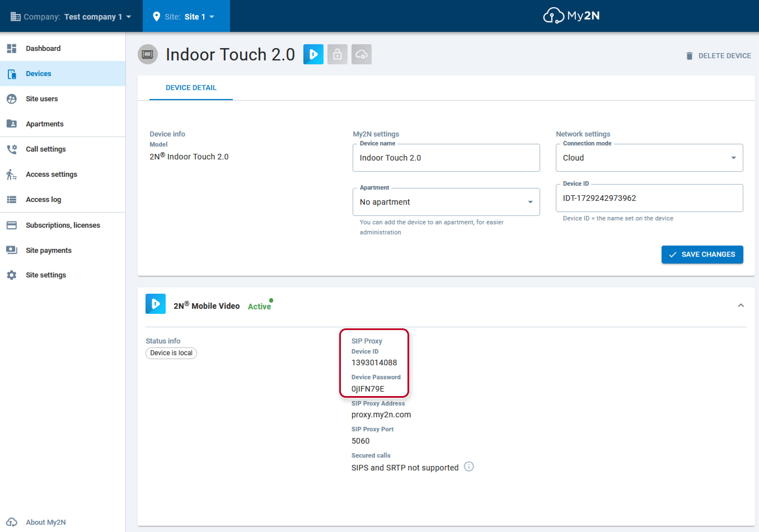Open the Apartment dropdown
The width and height of the screenshot is (759, 532).
pyautogui.click(x=446, y=202)
